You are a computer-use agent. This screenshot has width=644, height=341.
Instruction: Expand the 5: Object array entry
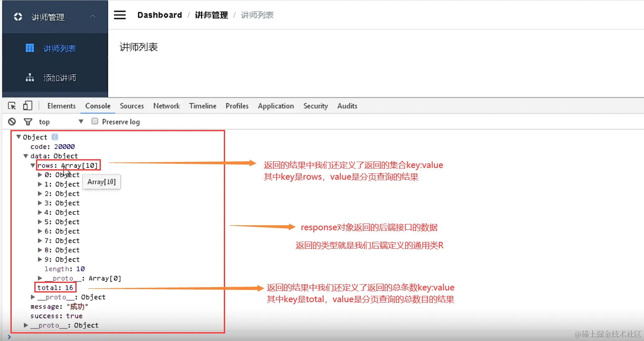pyautogui.click(x=40, y=222)
